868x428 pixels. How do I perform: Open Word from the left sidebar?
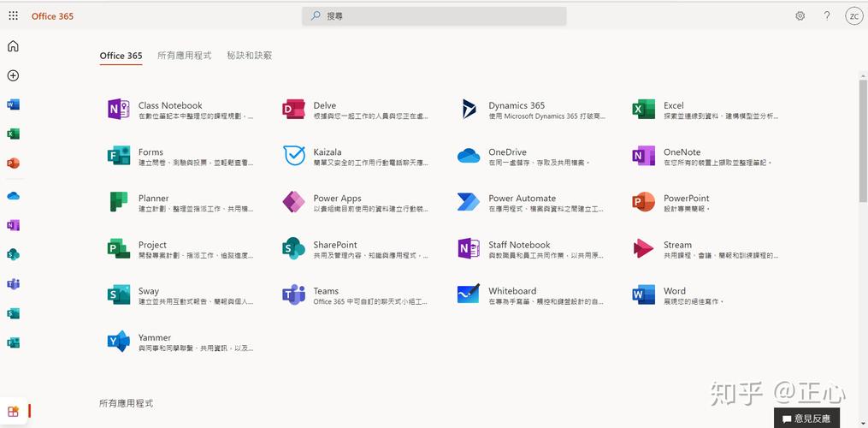(x=14, y=104)
